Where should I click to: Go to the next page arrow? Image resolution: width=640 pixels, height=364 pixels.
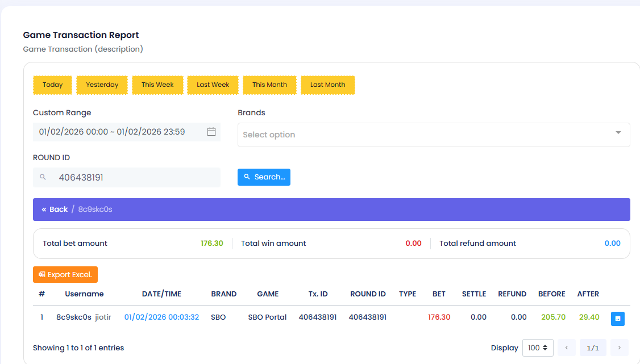tap(619, 348)
